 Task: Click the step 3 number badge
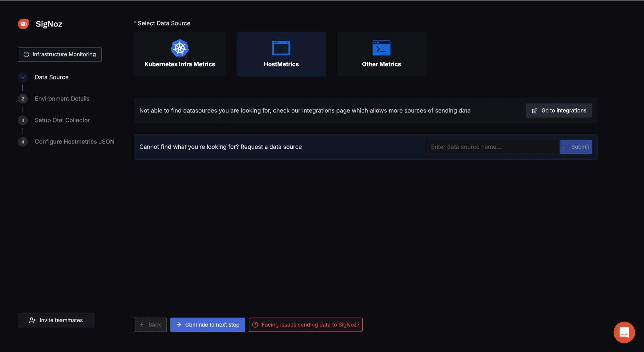23,120
